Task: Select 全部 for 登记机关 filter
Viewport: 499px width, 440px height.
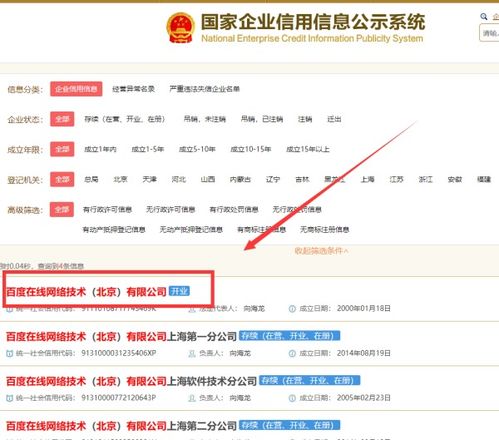Action: [x=62, y=179]
